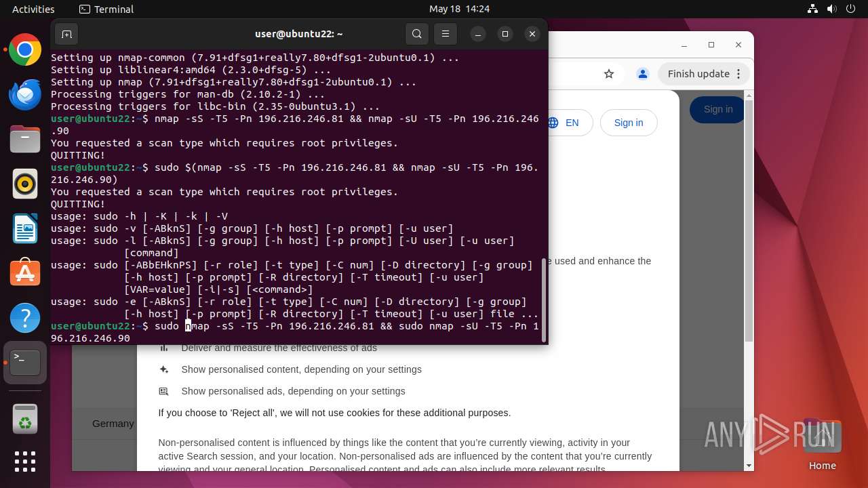Screen dimensions: 868x488
Task: Click the first 'QUITTING!' line in Terminal
Action: point(78,155)
